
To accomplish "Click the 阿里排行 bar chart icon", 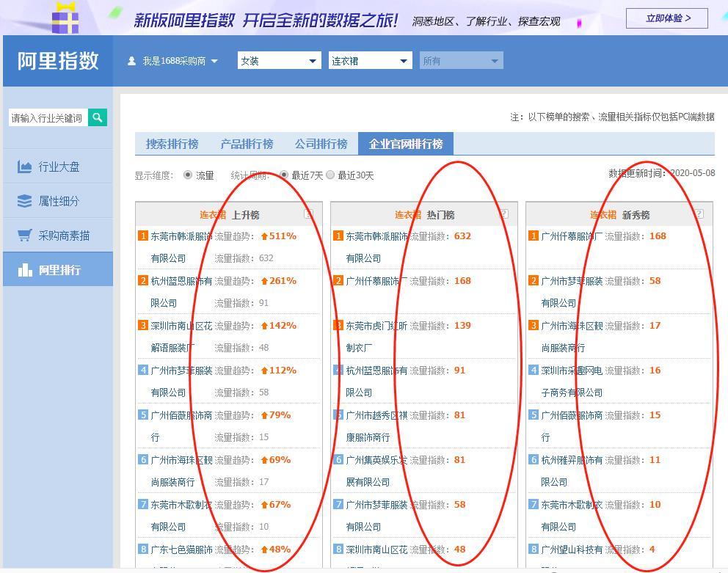I will tap(25, 270).
